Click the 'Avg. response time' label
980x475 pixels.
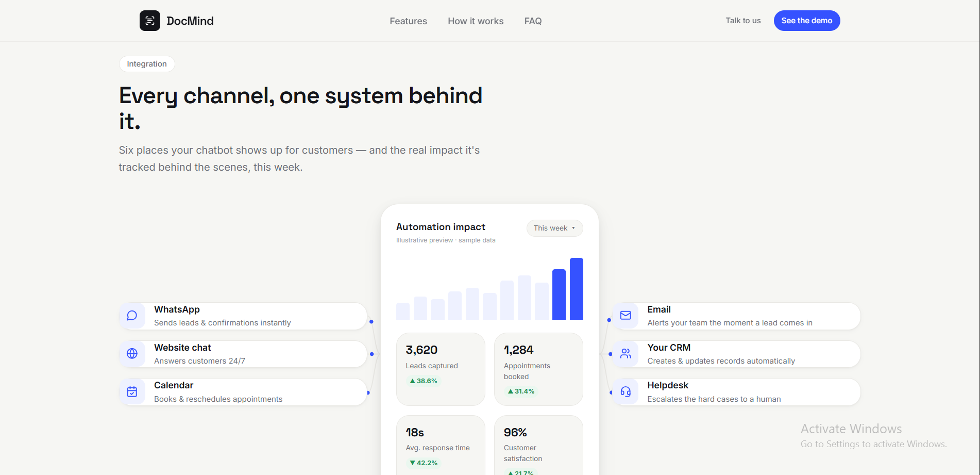coord(437,448)
